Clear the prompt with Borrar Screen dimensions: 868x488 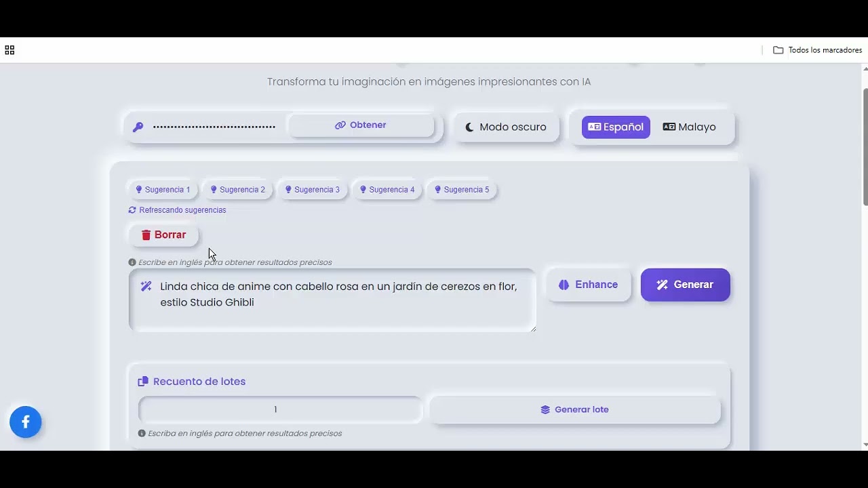163,235
